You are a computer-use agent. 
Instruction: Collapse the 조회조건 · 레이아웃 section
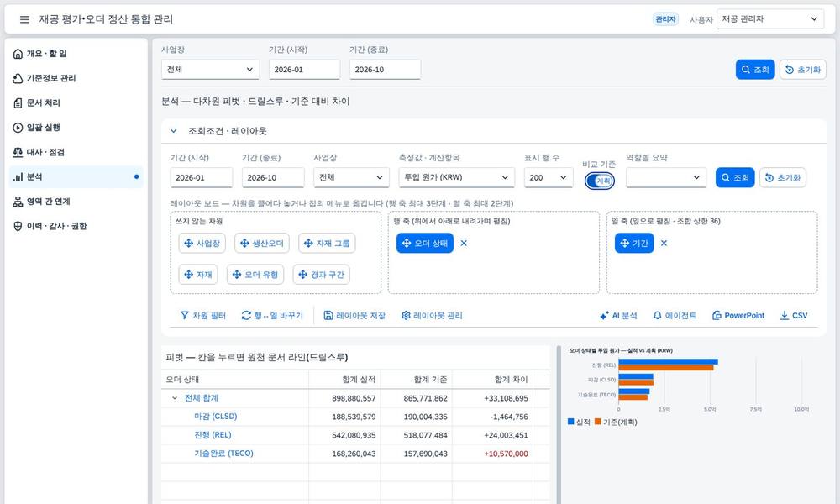point(174,131)
